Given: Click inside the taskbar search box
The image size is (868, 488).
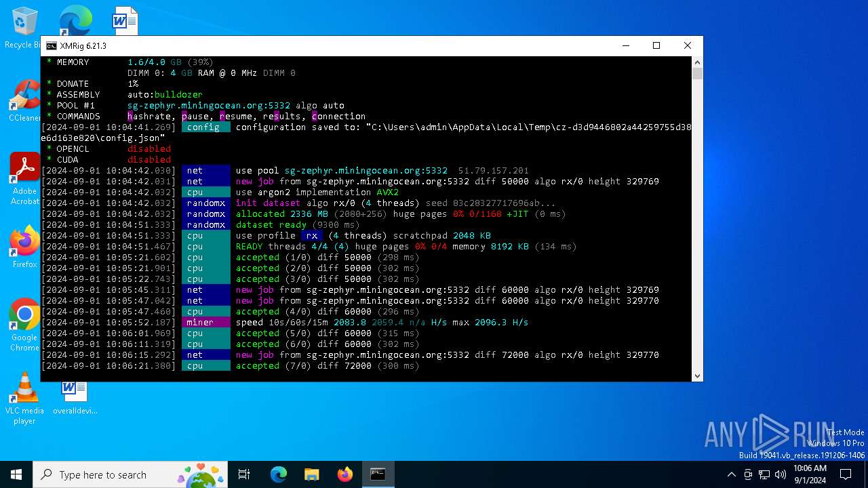Looking at the screenshot, I should click(129, 474).
